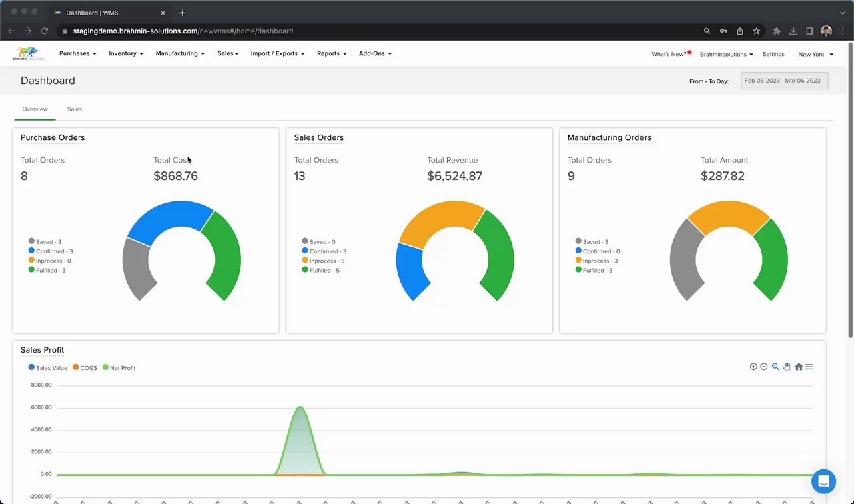
Task: Open the Reports dropdown
Action: click(x=332, y=53)
